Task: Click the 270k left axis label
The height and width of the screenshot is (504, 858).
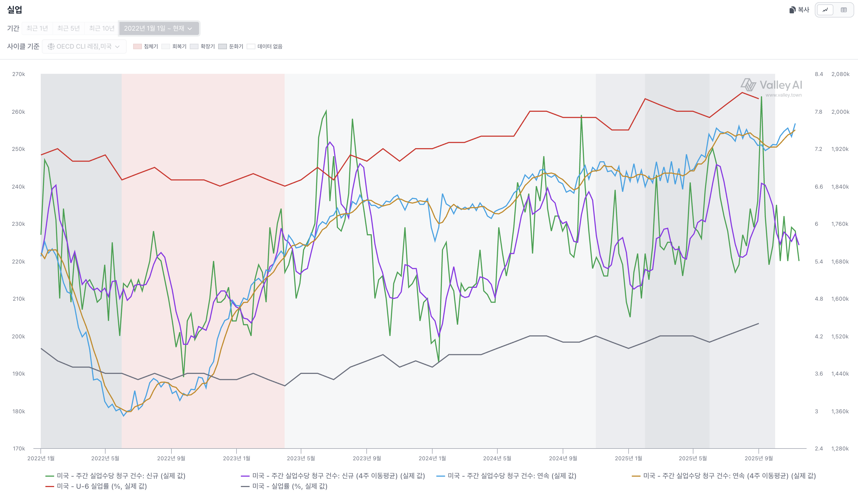Action: pos(19,74)
